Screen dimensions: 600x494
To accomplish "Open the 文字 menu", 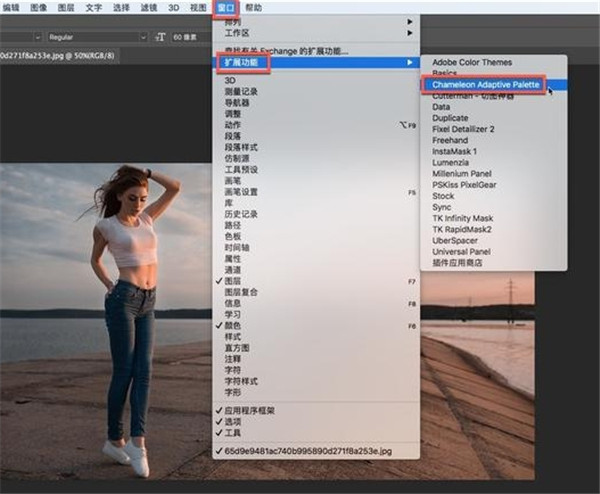I will point(94,7).
